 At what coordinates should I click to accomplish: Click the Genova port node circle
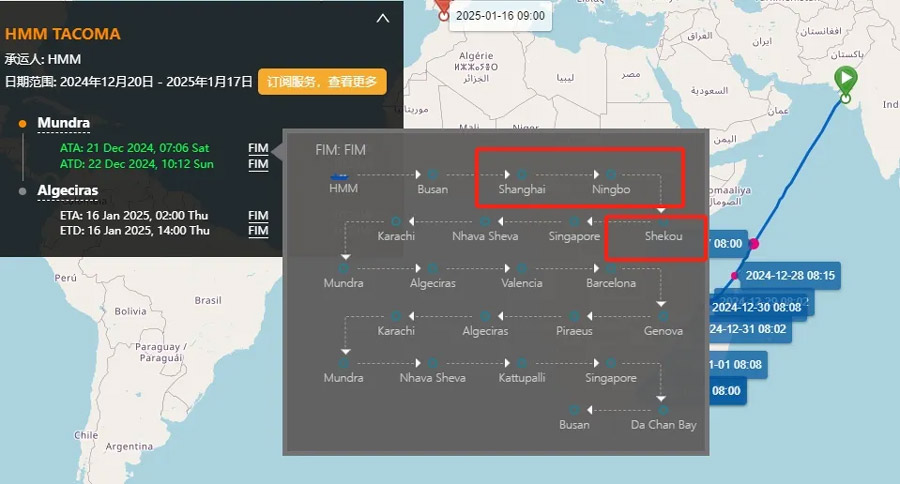pos(663,316)
